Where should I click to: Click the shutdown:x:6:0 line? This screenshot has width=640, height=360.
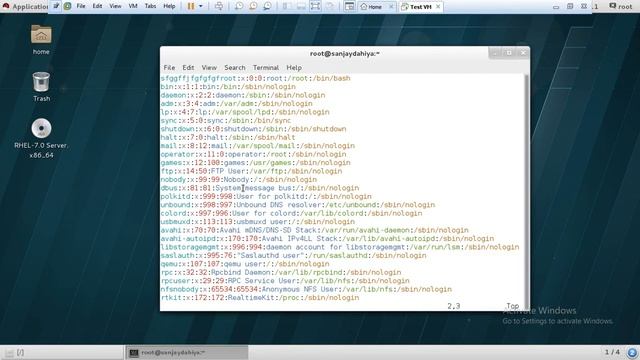[253, 129]
